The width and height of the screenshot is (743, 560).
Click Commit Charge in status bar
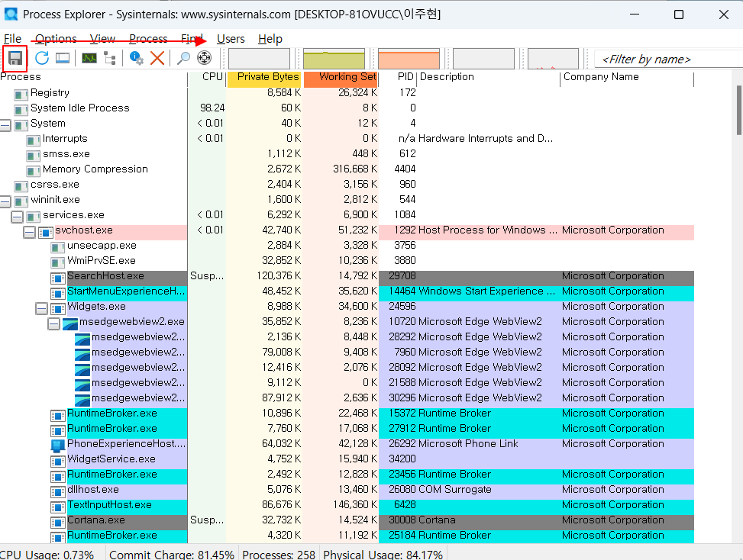click(172, 555)
